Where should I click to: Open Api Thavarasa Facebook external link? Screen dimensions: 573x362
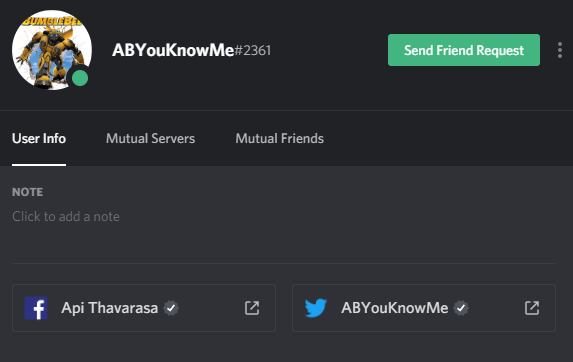click(x=252, y=308)
